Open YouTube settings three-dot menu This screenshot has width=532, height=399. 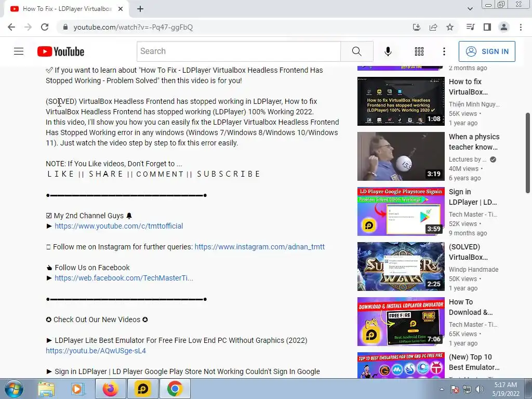pyautogui.click(x=444, y=51)
